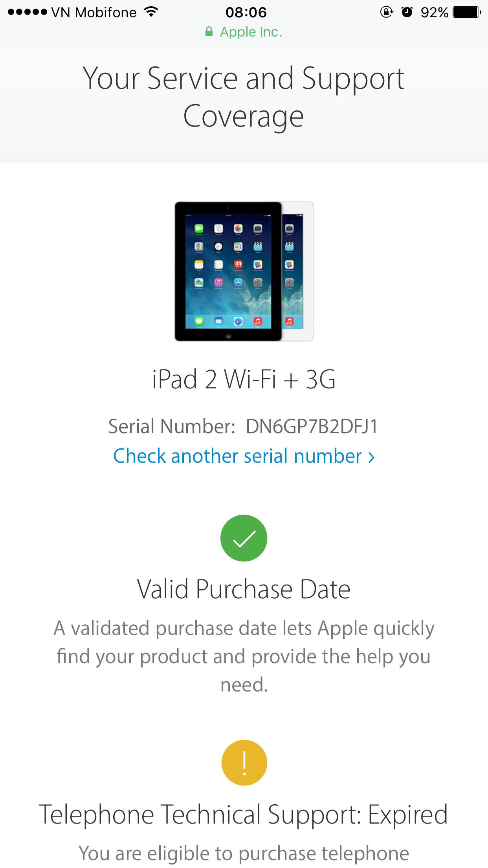The image size is (488, 868).
Task: Tap the Apple Inc. address bar label
Action: coord(251,32)
